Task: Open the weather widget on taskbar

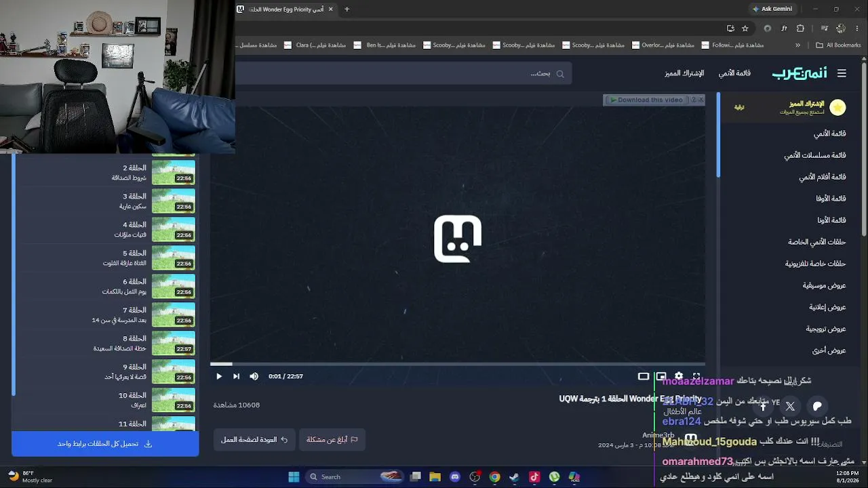Action: coord(30,476)
